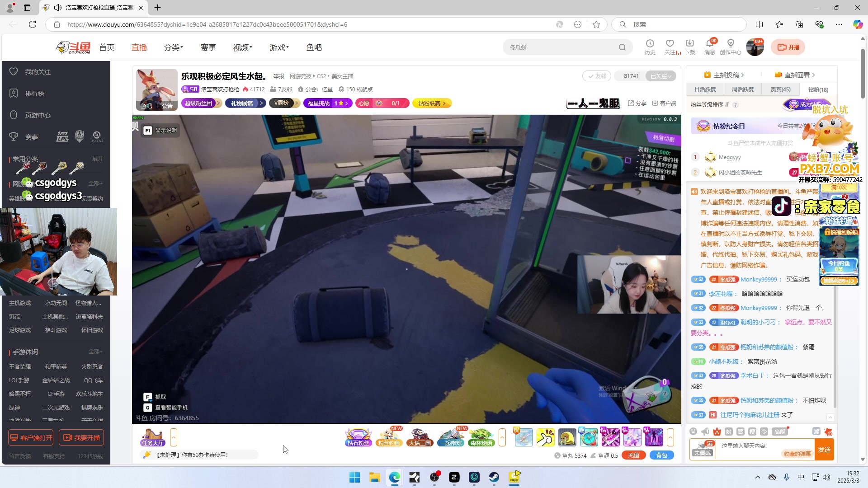Open the Douyu logo homepage

73,47
